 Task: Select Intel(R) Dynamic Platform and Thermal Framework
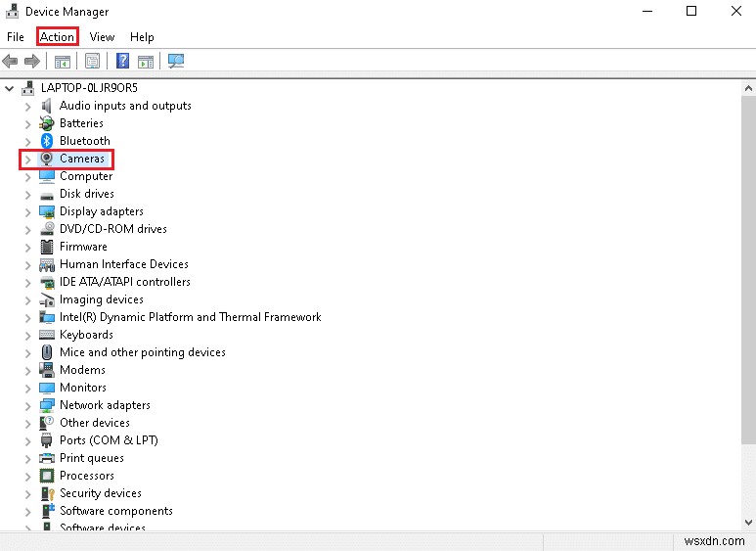(x=191, y=317)
